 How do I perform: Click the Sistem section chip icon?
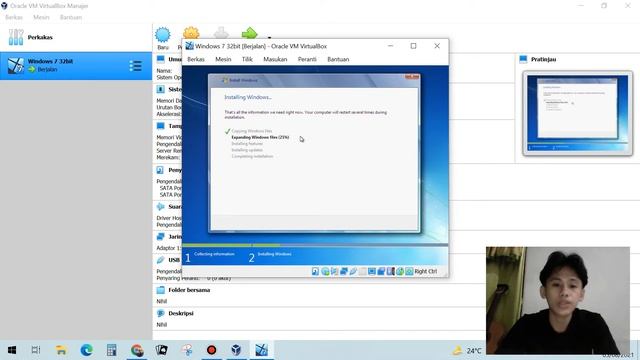tap(160, 89)
